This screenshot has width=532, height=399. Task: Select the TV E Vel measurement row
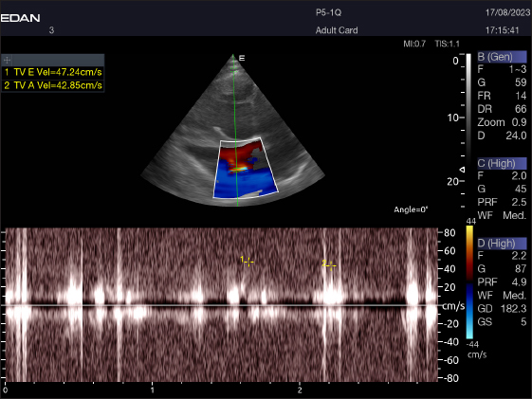52,72
